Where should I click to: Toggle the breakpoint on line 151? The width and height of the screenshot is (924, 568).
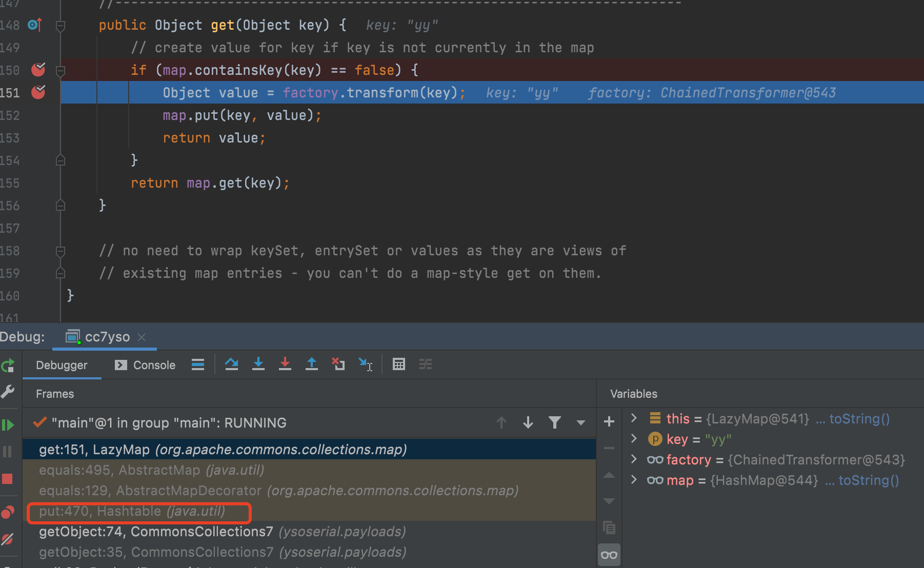point(38,92)
